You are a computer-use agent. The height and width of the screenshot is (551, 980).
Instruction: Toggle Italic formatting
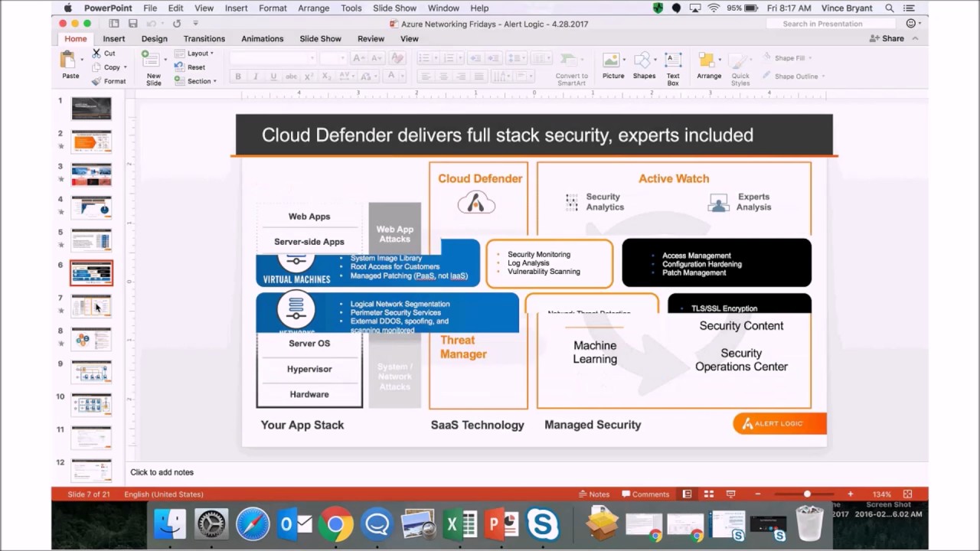pos(256,77)
